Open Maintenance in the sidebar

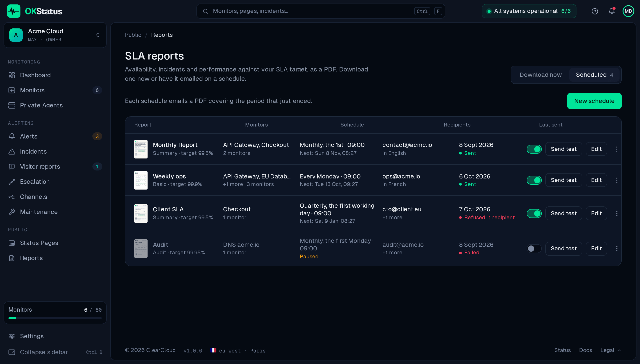point(55,212)
